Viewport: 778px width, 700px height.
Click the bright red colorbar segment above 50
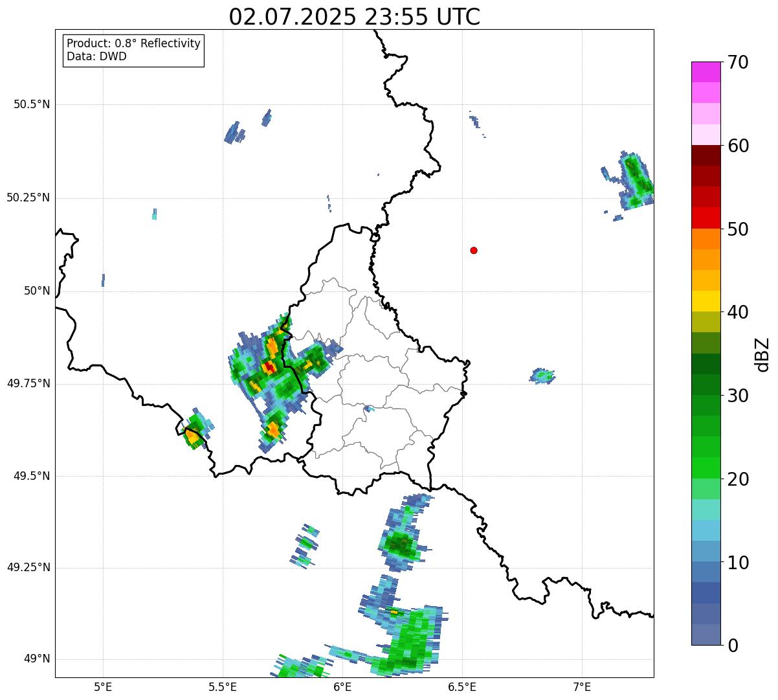tap(706, 218)
